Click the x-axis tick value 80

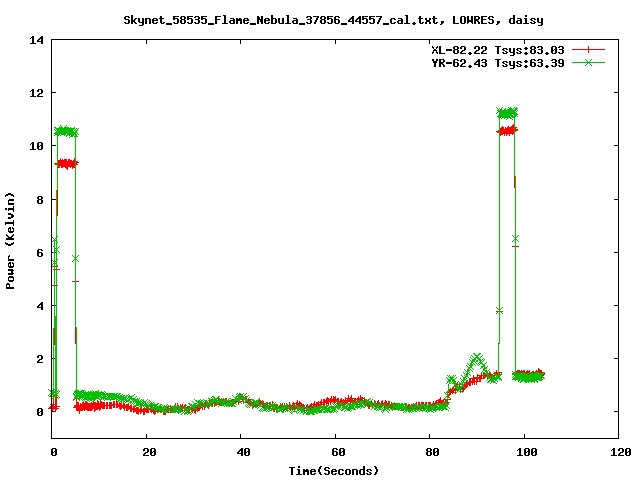pos(432,452)
